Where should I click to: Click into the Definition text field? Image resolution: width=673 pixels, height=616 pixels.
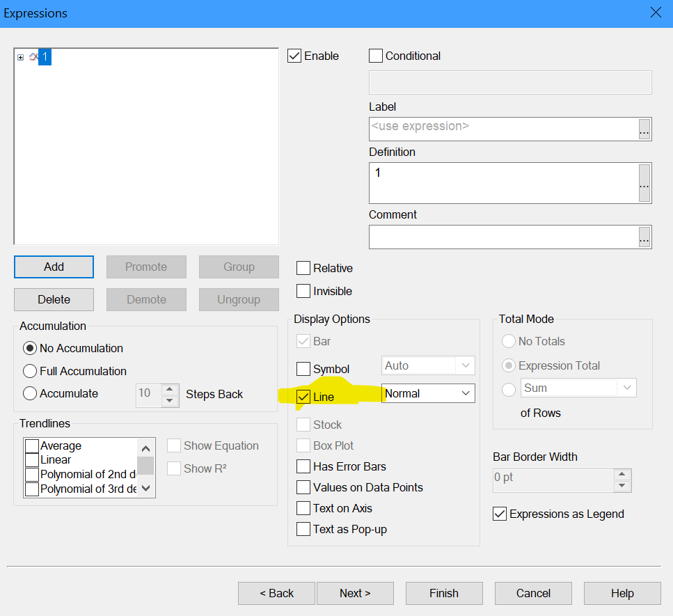click(503, 183)
